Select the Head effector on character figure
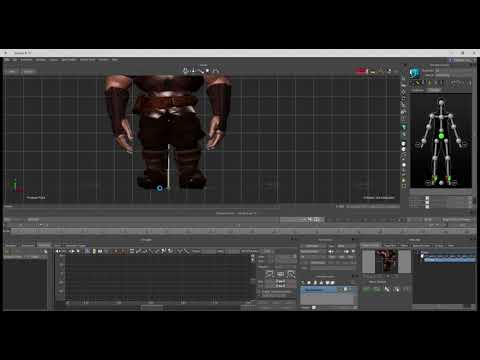This screenshot has height=360, width=480. click(441, 102)
